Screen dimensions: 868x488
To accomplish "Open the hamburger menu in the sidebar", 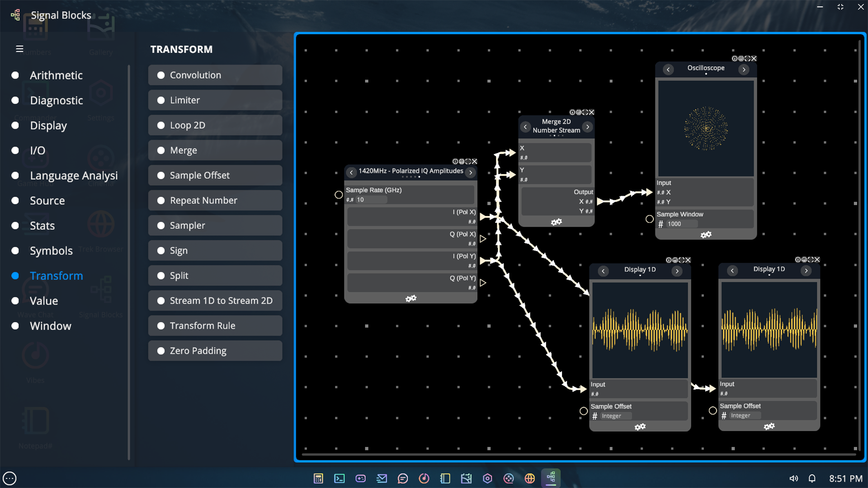I will 19,48.
